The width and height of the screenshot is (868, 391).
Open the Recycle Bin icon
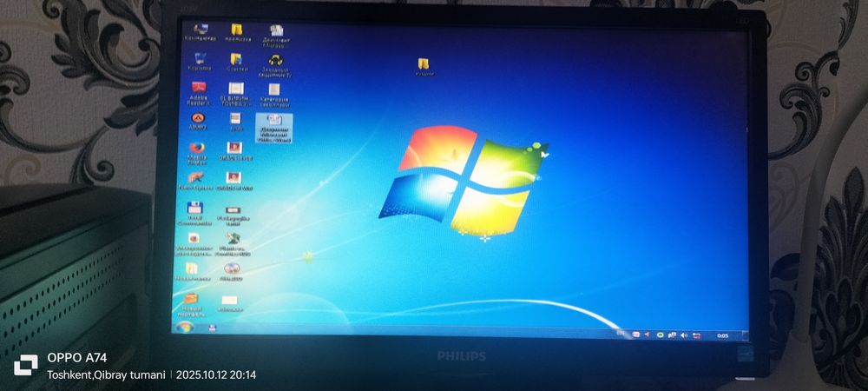(x=200, y=62)
